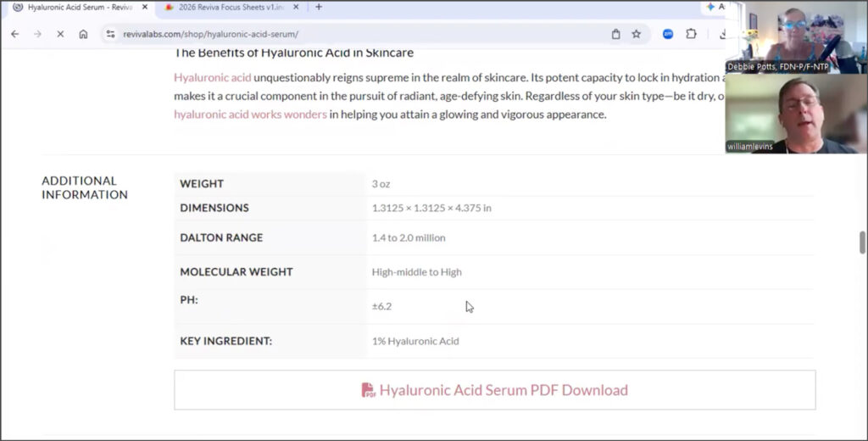Image resolution: width=868 pixels, height=441 pixels.
Task: Click the browser forward arrow
Action: (37, 34)
